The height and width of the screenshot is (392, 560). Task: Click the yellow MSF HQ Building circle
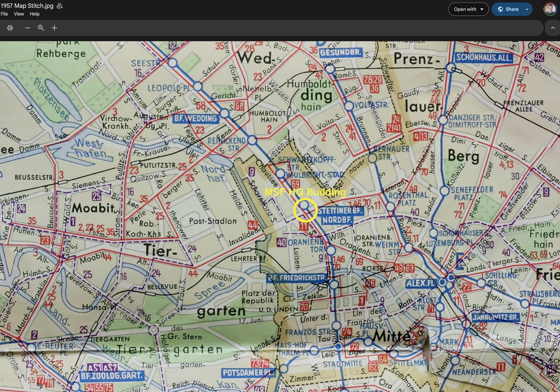point(305,210)
